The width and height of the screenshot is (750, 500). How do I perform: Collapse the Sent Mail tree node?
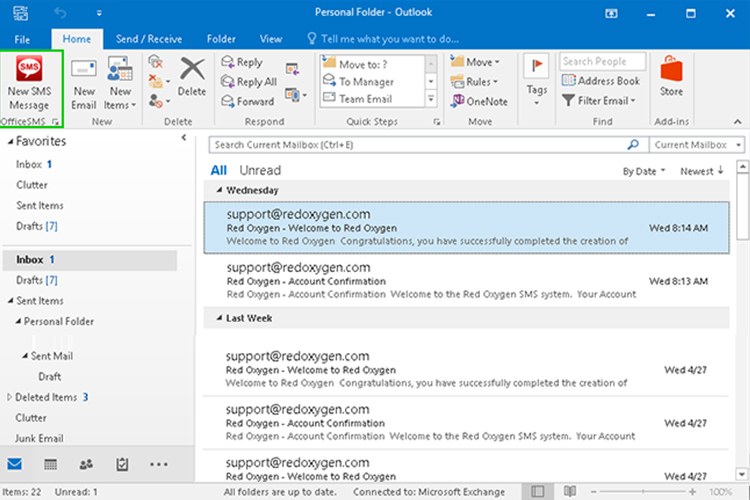point(25,356)
